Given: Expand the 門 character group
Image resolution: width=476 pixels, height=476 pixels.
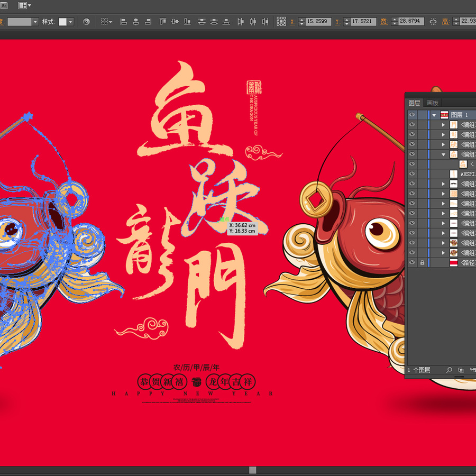Looking at the screenshot, I should (x=443, y=125).
